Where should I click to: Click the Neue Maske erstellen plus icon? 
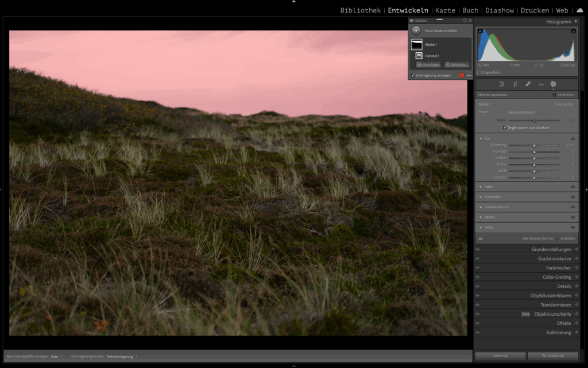416,30
